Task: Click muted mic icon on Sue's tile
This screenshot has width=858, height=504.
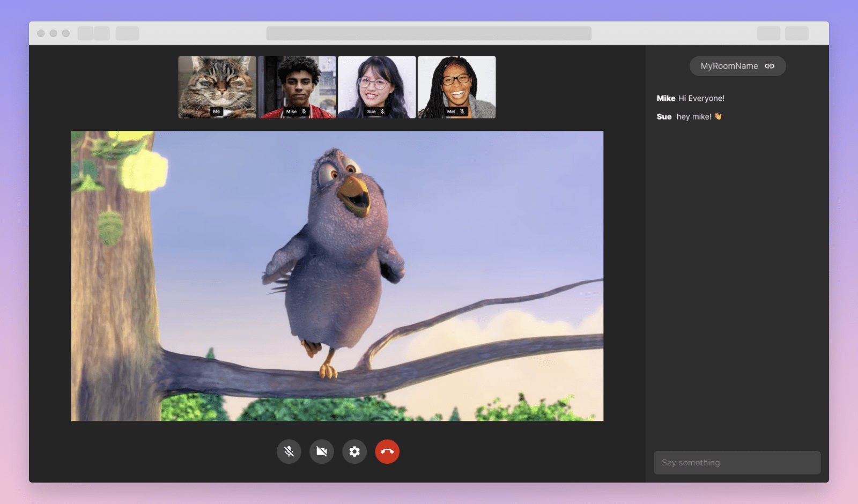Action: pos(382,112)
